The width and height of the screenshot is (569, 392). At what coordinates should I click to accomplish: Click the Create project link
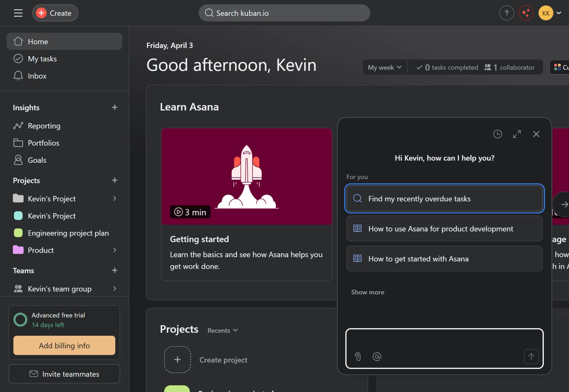[x=223, y=360]
